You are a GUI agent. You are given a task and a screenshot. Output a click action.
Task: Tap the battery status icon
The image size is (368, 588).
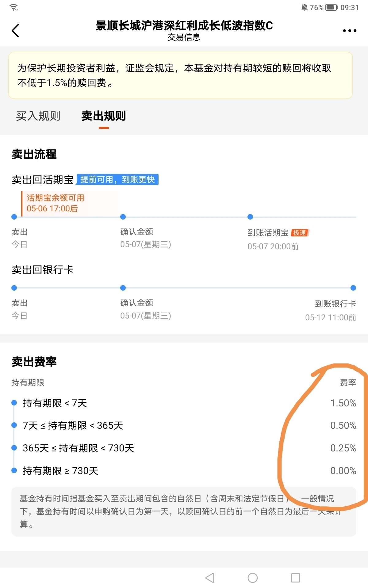click(332, 7)
